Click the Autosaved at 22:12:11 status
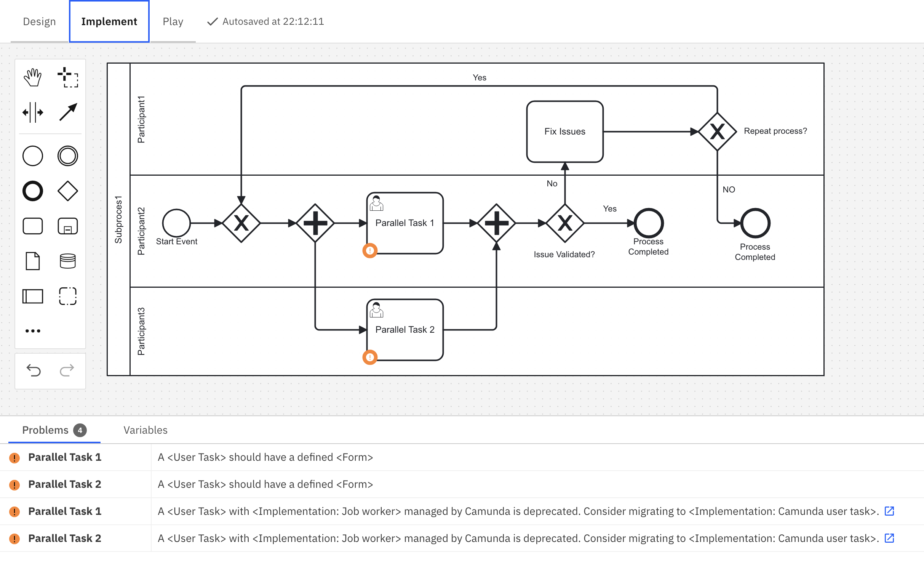The width and height of the screenshot is (924, 561). 265,21
